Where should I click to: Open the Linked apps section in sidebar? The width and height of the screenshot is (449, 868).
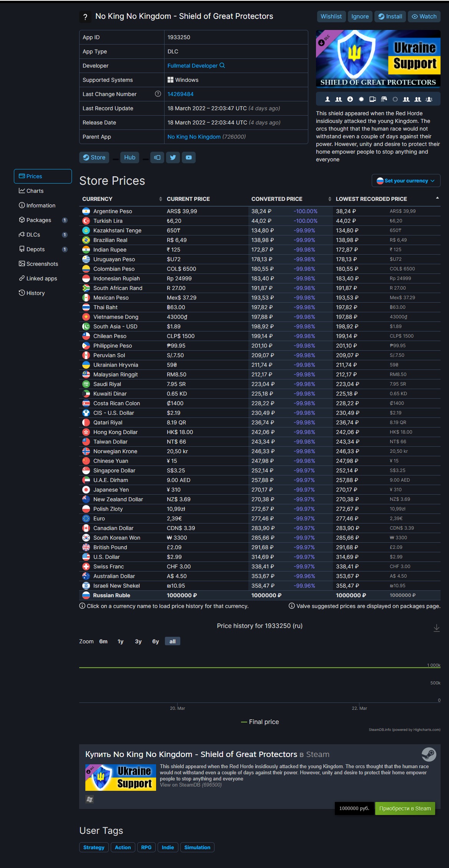43,278
